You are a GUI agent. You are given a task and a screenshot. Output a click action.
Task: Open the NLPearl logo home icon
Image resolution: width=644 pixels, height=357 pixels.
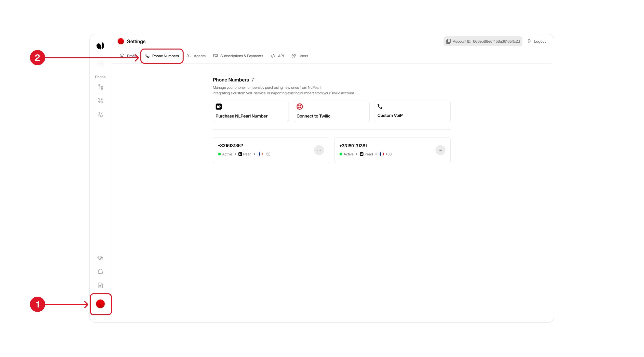[100, 45]
